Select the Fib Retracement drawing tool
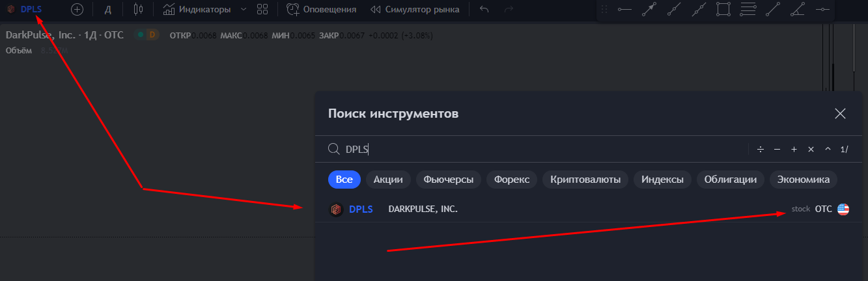868x281 pixels. 748,10
